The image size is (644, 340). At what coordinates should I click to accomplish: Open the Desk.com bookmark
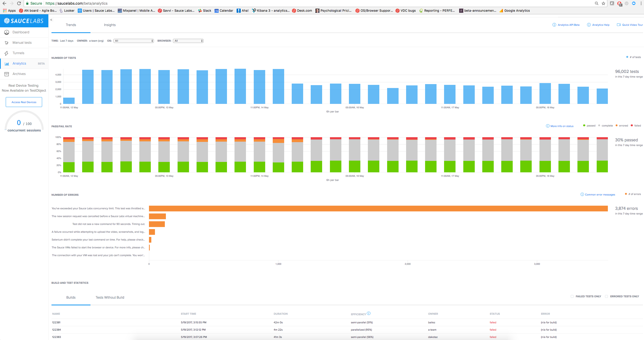pos(302,11)
